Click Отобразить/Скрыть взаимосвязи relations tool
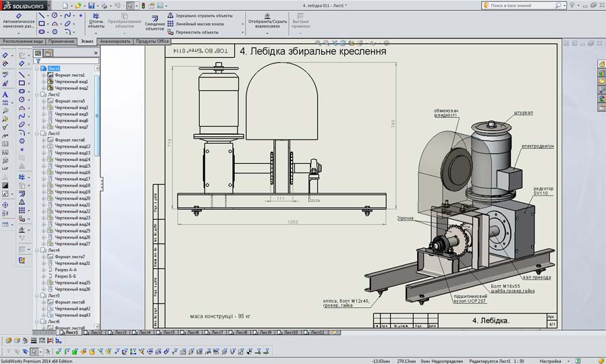The width and height of the screenshot is (606, 364). point(267,21)
